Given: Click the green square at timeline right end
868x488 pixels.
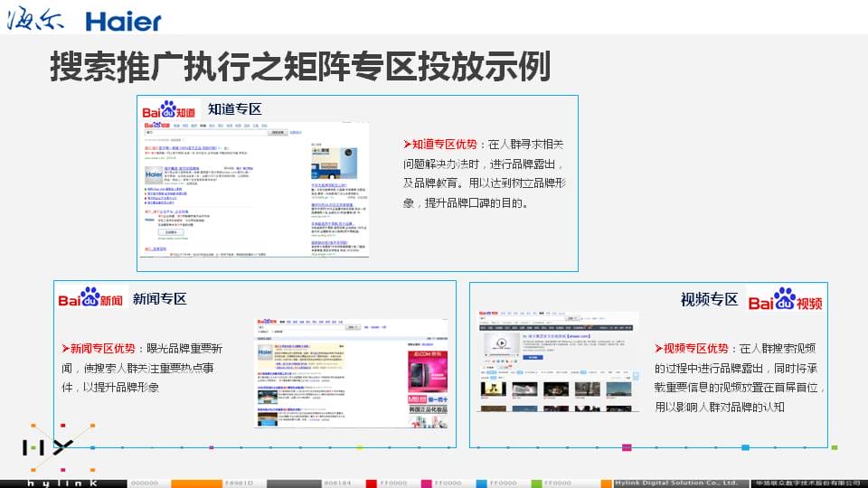Looking at the screenshot, I should click(835, 447).
